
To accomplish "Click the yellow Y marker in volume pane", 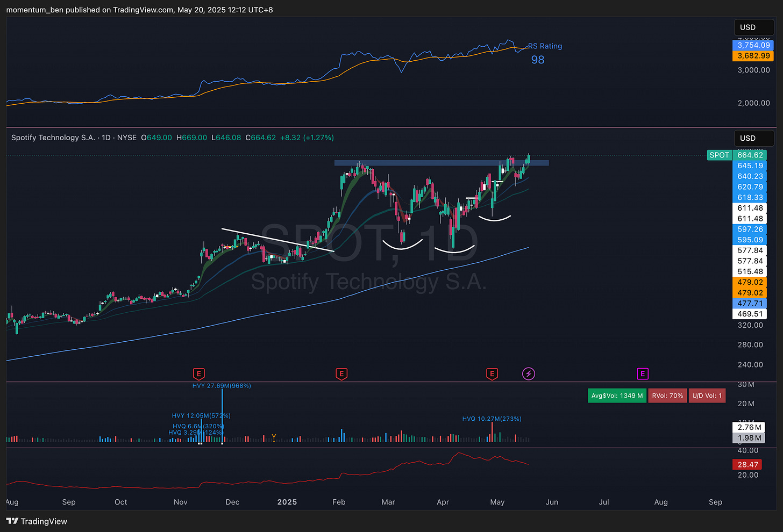I will [x=274, y=437].
